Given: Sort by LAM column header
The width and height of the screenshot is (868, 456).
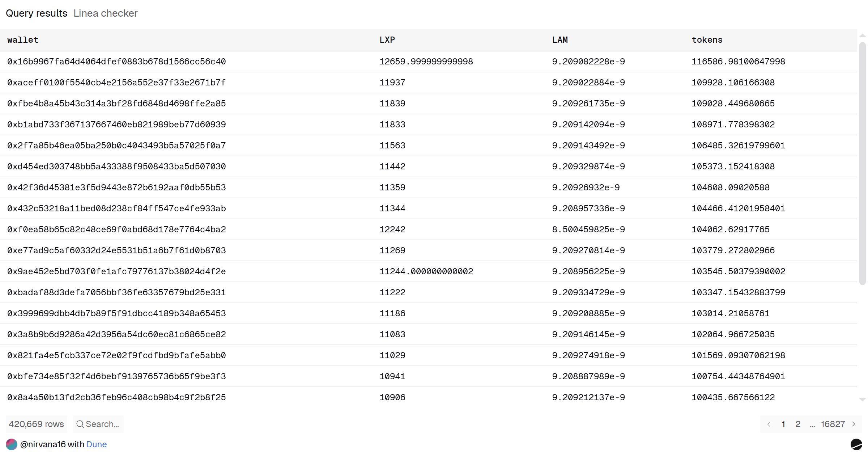Looking at the screenshot, I should (560, 40).
